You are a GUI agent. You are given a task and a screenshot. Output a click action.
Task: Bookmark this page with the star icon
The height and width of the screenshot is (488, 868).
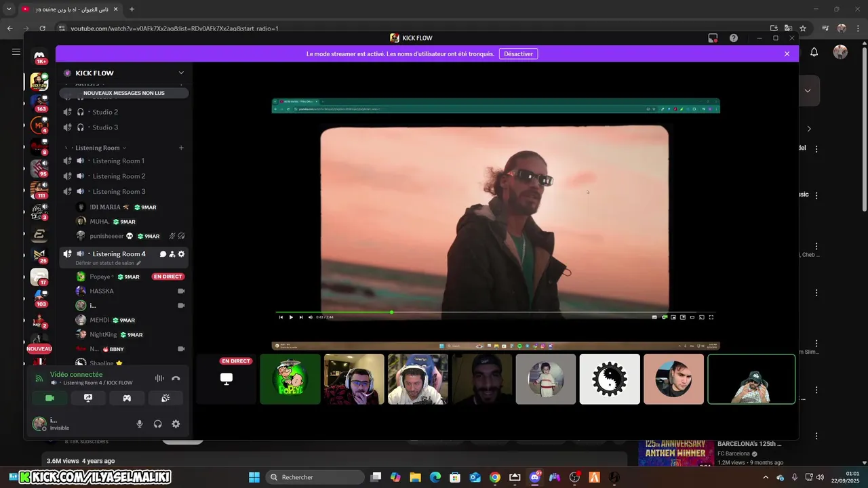[x=803, y=28]
